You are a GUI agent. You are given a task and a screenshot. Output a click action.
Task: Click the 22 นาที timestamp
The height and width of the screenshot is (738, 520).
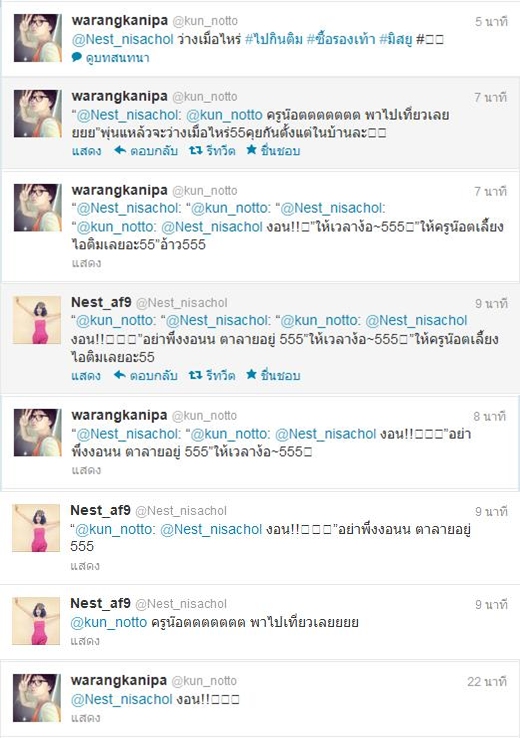click(487, 682)
